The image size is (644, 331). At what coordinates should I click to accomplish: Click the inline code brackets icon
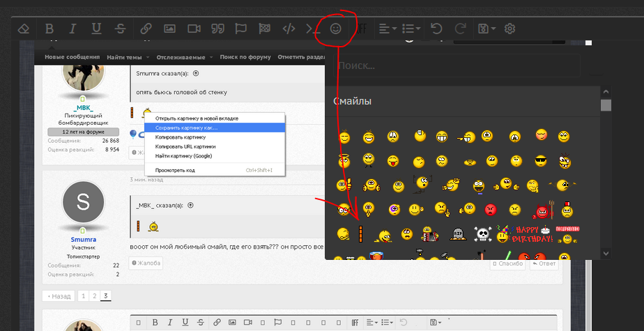289,29
